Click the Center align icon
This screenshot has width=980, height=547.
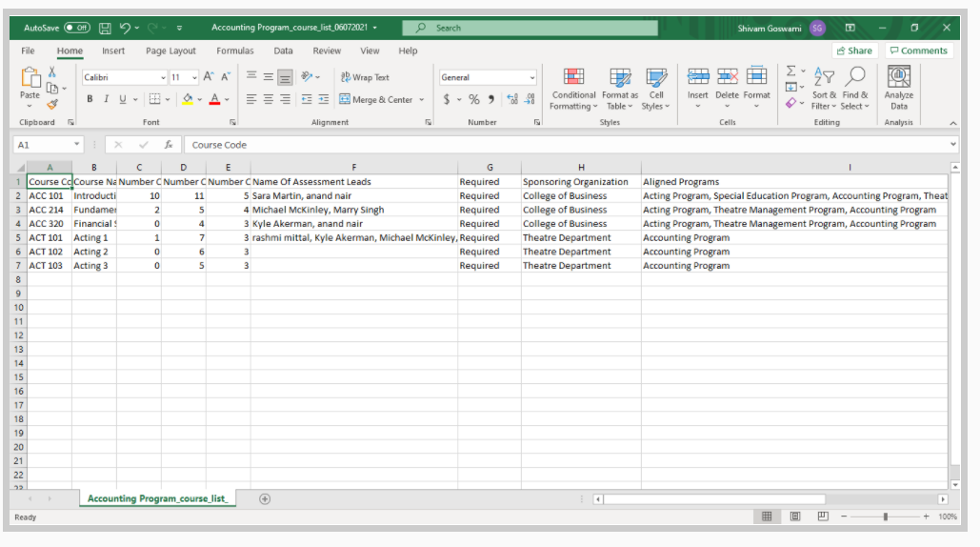269,99
